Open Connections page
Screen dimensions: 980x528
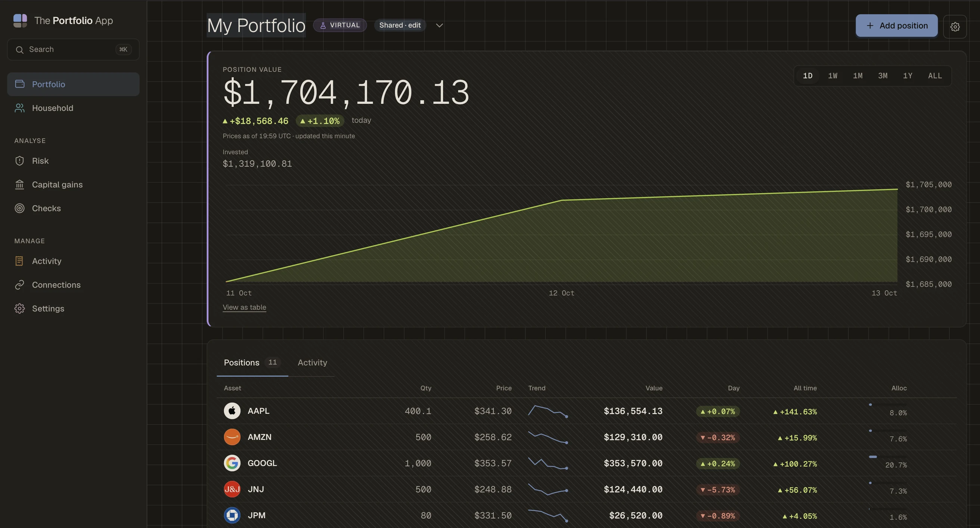(73, 285)
